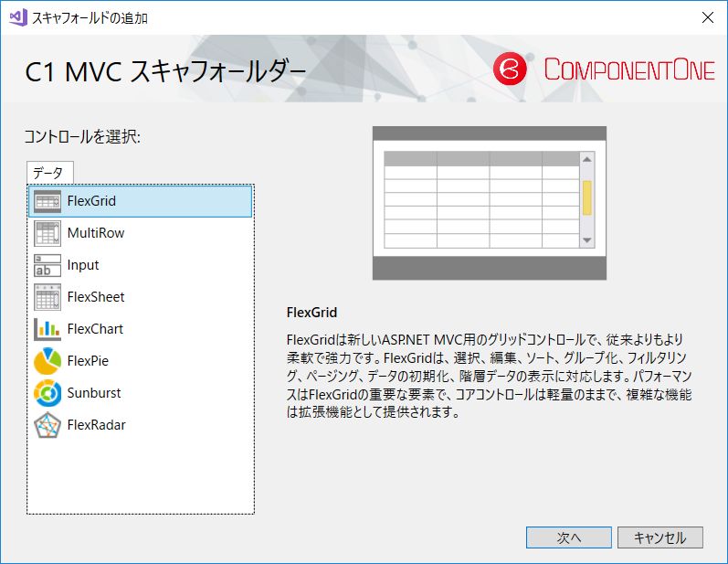728x564 pixels.
Task: Select the Input list label
Action: pyautogui.click(x=83, y=265)
